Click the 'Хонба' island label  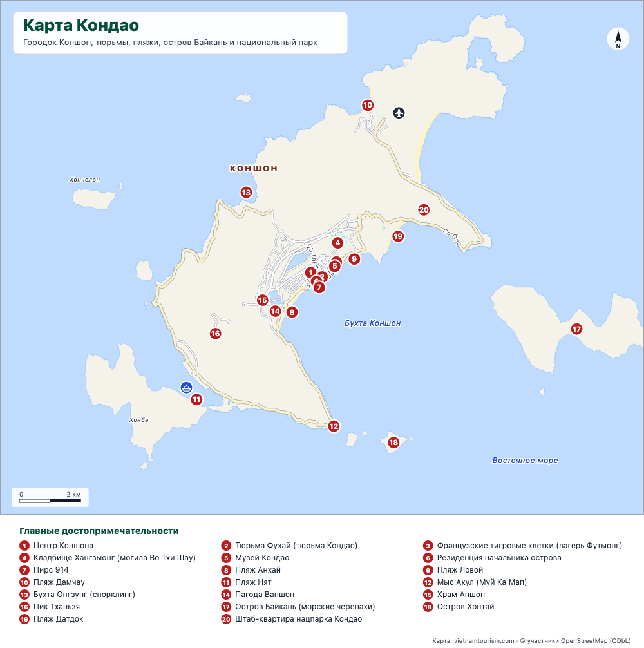point(139,420)
